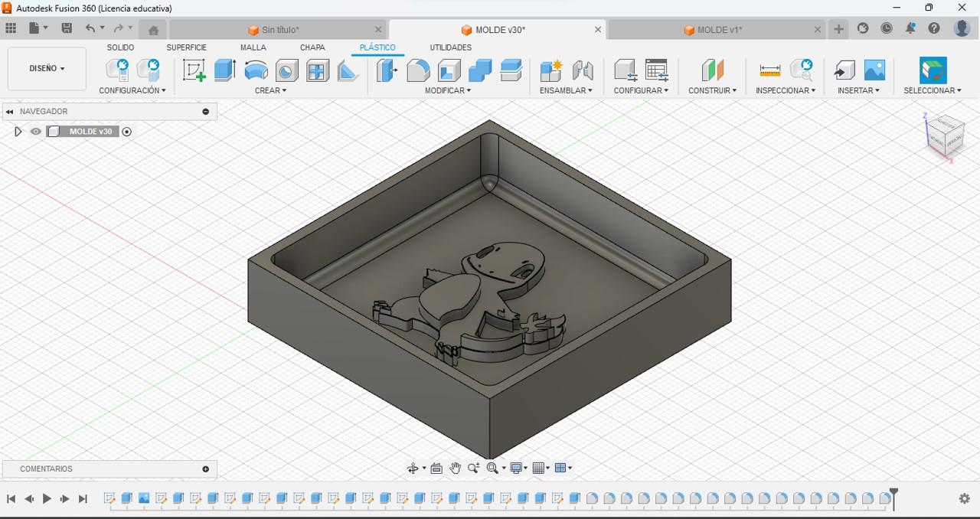The image size is (980, 519).
Task: Add a new design tab with plus
Action: pyautogui.click(x=838, y=29)
